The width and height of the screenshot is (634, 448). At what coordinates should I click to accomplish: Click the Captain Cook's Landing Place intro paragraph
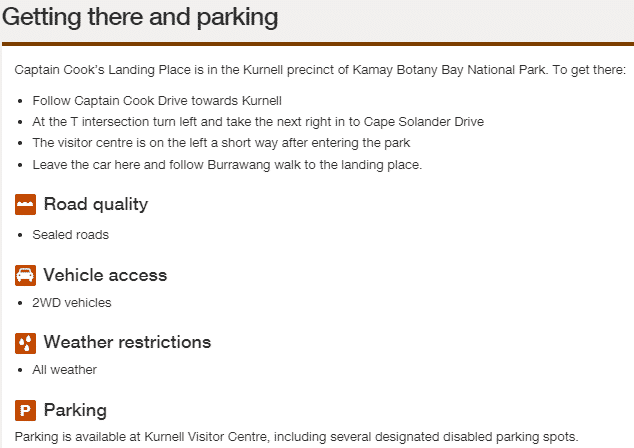320,70
